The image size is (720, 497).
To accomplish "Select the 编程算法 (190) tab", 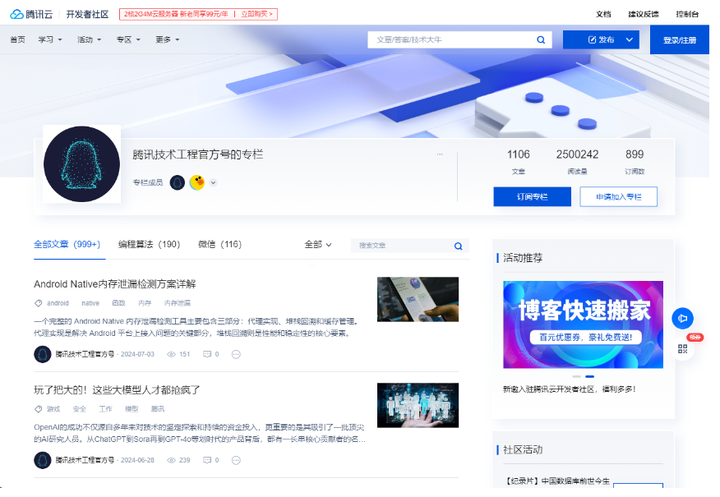I will (149, 244).
